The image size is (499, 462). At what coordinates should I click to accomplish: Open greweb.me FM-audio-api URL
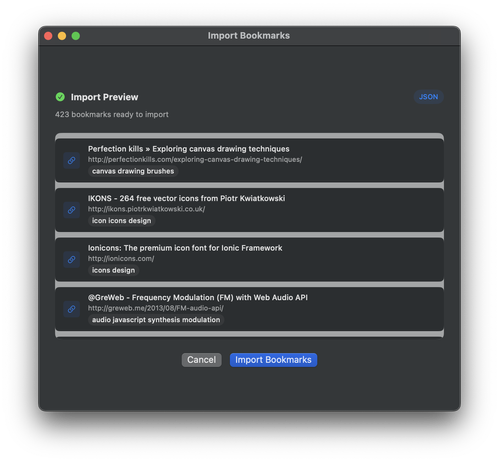(x=156, y=308)
